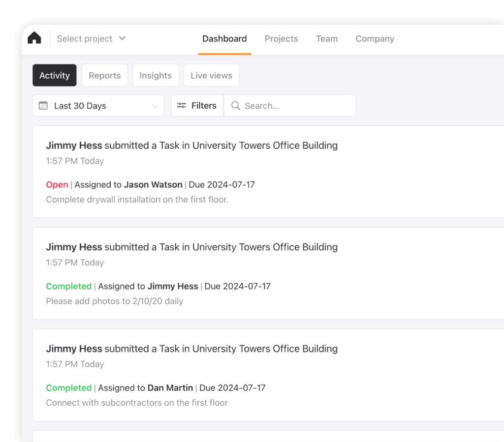Click Jimmy Hess in the add photos task
This screenshot has height=442, width=504.
point(74,247)
